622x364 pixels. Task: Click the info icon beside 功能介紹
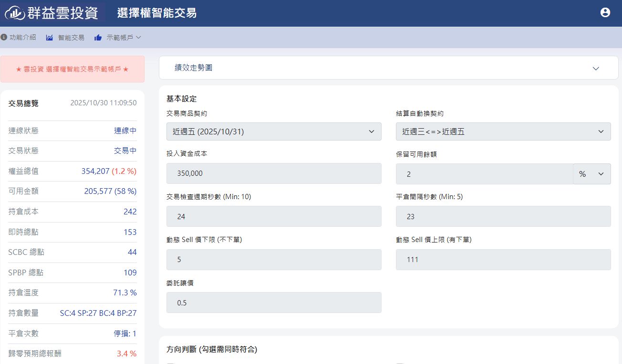coord(4,37)
